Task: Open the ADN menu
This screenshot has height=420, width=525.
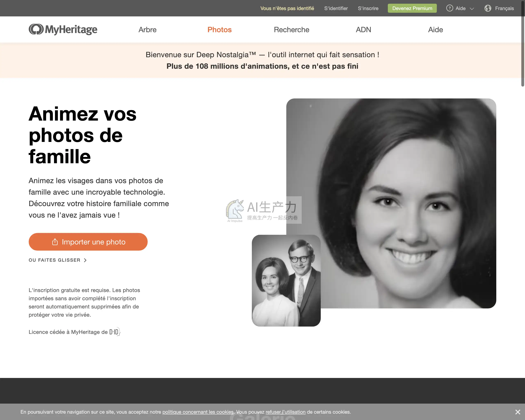Action: (x=363, y=30)
